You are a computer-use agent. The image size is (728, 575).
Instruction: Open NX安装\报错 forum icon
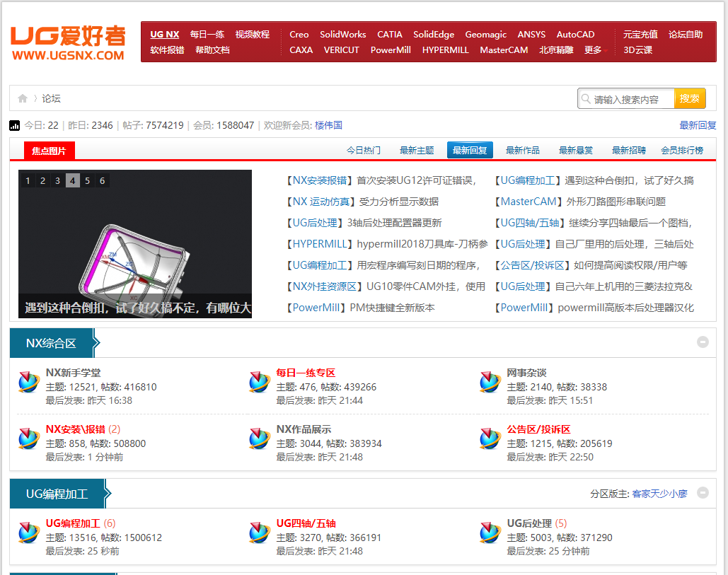[x=29, y=438]
